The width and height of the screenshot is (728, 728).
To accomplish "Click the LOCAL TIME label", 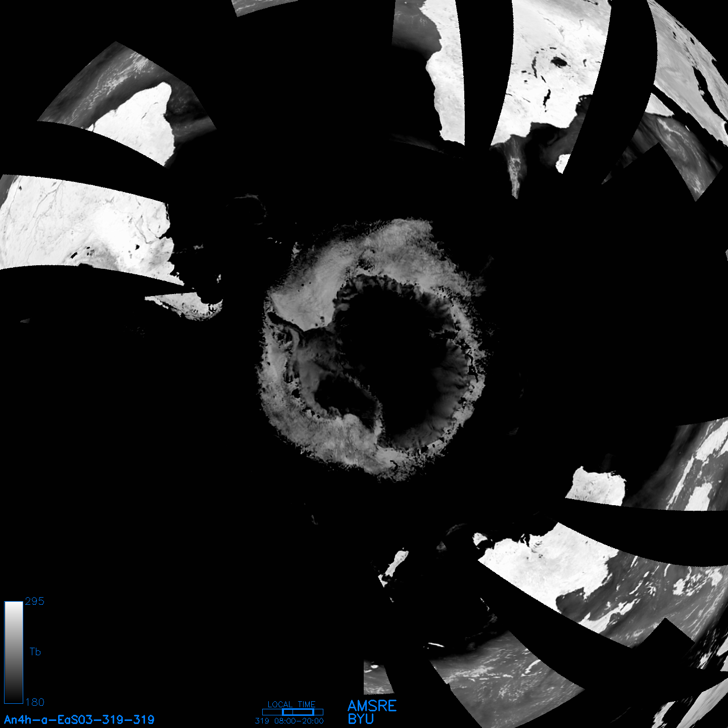I will pyautogui.click(x=292, y=704).
